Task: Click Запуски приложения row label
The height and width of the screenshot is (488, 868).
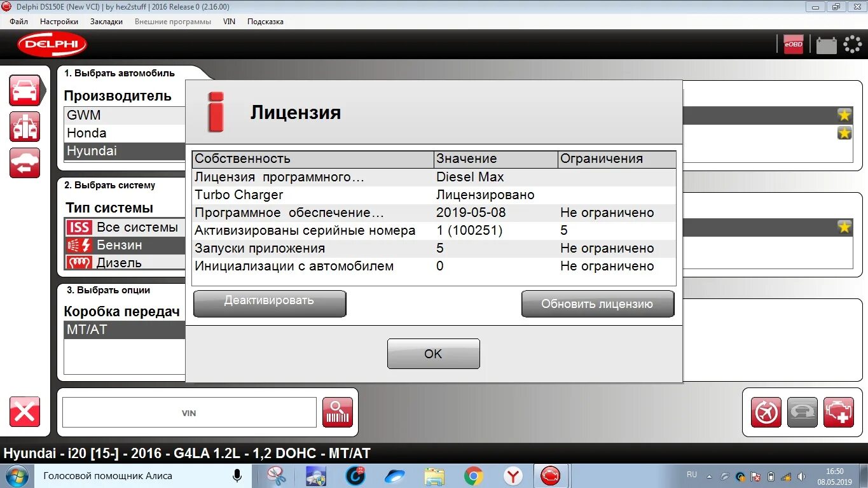Action: point(259,248)
